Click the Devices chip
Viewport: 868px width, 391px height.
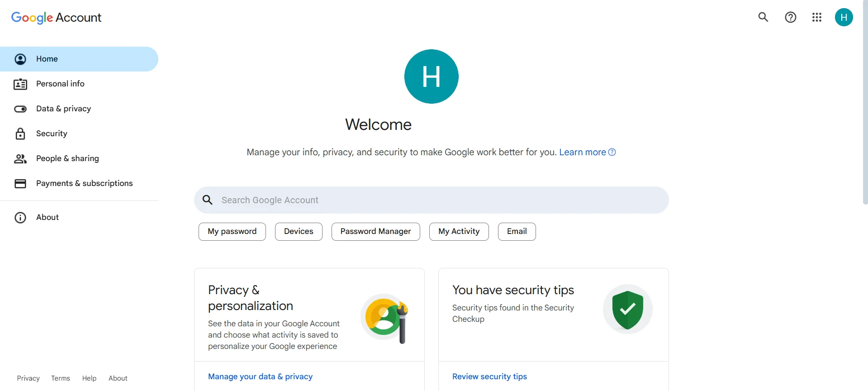click(x=299, y=232)
